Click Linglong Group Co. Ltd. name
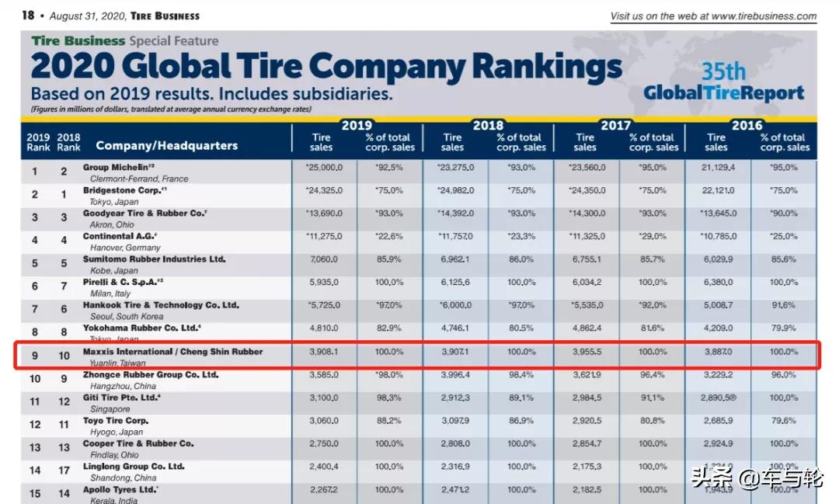This screenshot has width=839, height=504. click(x=134, y=467)
